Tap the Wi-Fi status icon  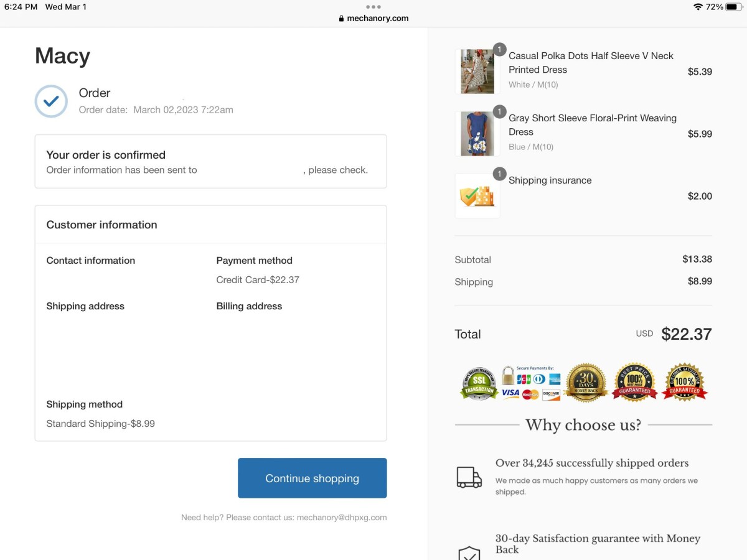coord(698,7)
